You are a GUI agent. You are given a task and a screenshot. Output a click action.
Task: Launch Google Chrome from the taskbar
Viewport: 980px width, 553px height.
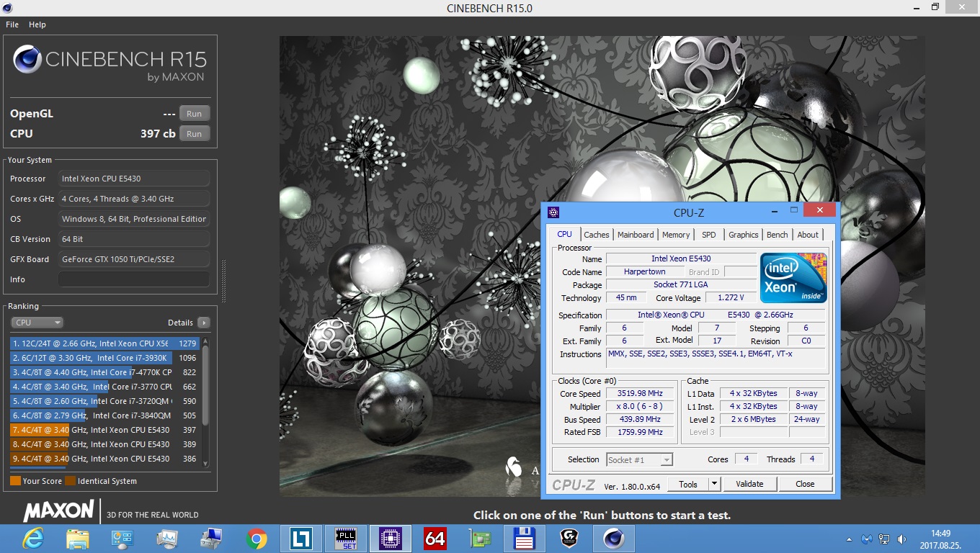[x=257, y=538]
